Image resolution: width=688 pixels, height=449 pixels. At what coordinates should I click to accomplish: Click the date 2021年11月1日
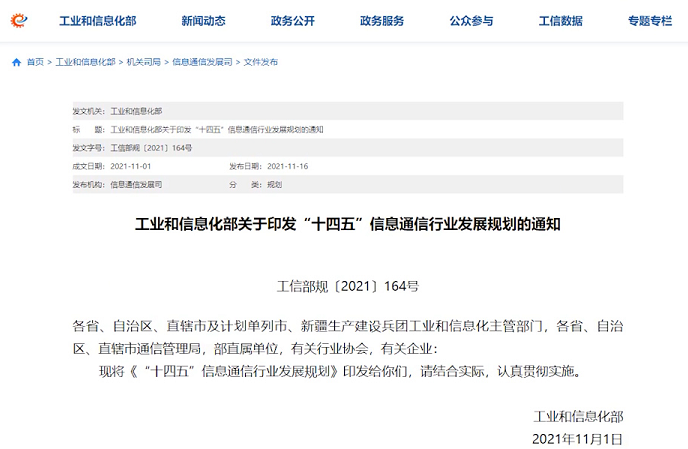click(x=577, y=439)
